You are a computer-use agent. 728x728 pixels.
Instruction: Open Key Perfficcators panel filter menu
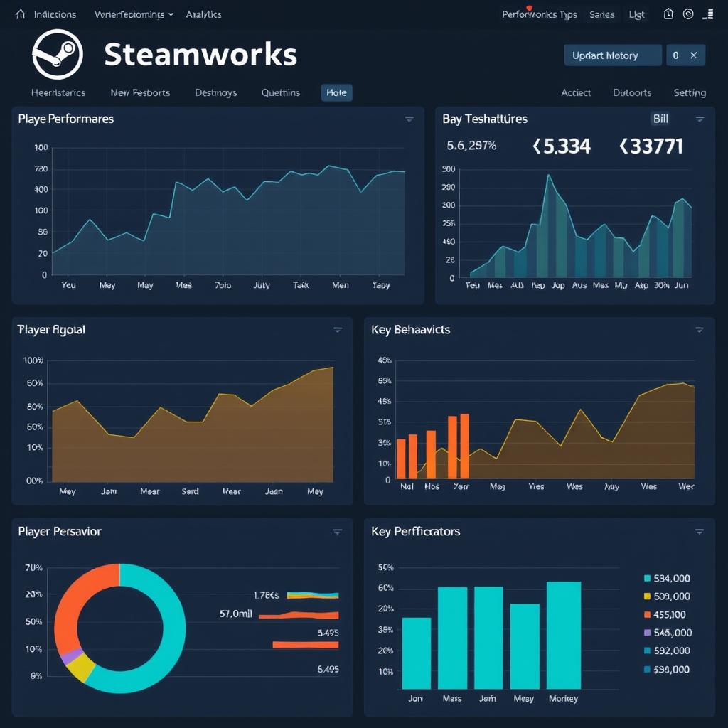700,532
